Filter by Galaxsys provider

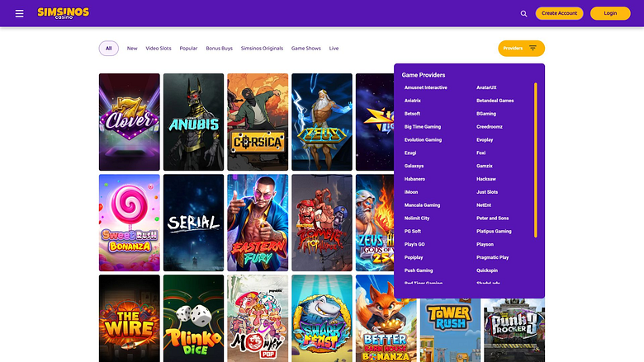414,166
